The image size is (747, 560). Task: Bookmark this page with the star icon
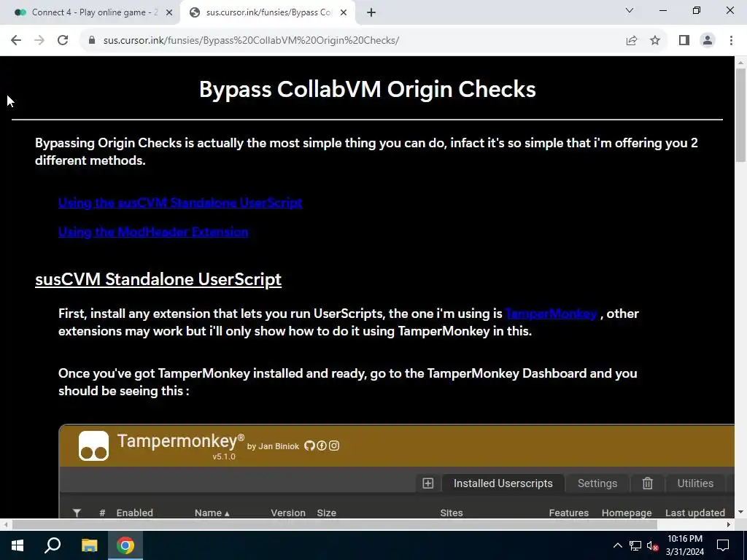click(655, 41)
